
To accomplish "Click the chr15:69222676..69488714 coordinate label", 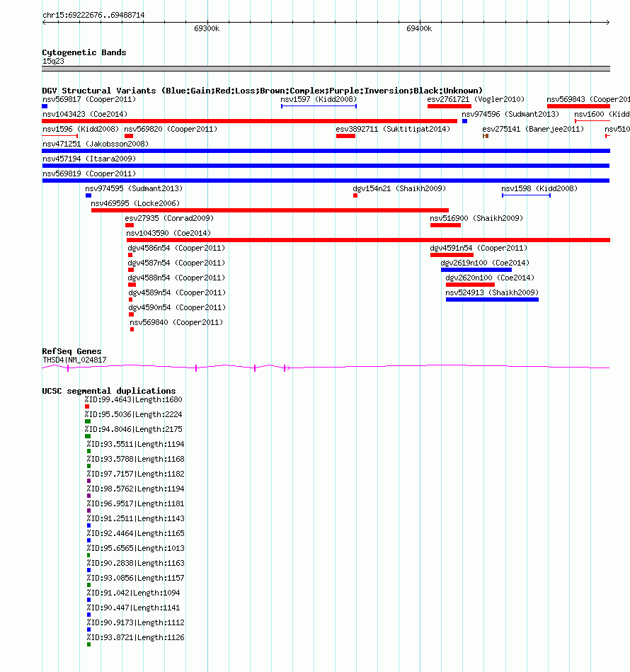I will pyautogui.click(x=93, y=15).
